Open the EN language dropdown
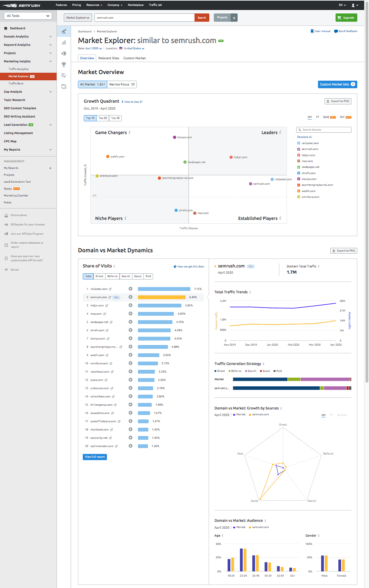Screen dimensions: 369x588 coord(342,5)
